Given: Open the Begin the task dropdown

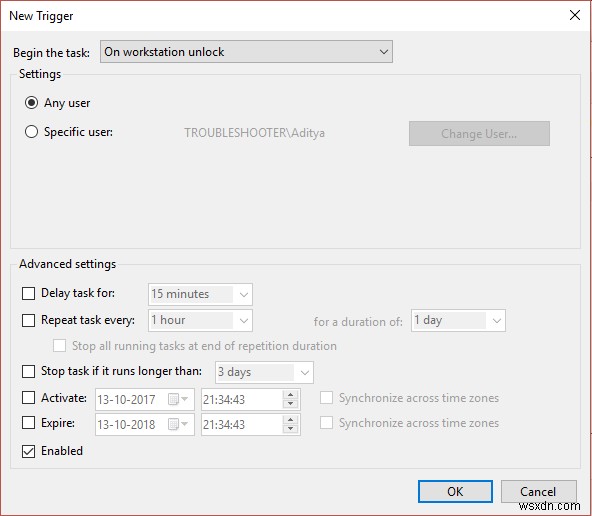Looking at the screenshot, I should point(246,52).
